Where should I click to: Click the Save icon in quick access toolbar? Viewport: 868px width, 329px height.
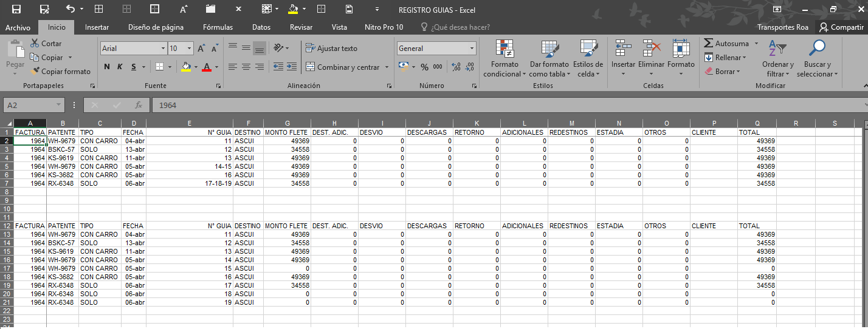pos(16,9)
